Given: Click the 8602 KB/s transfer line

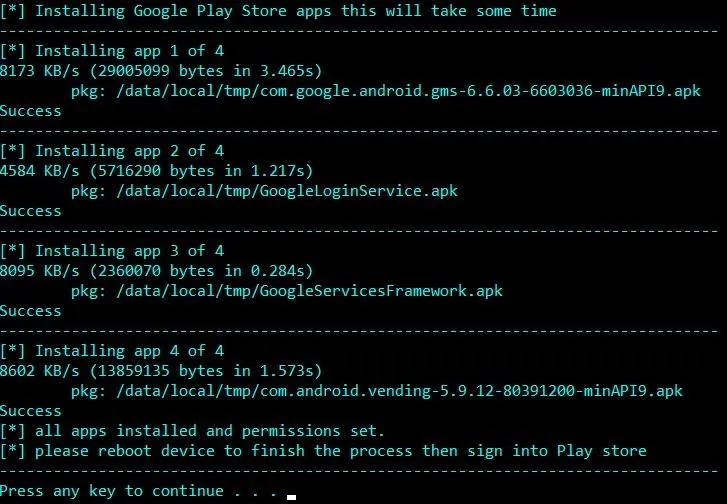Looking at the screenshot, I should pos(161,371).
